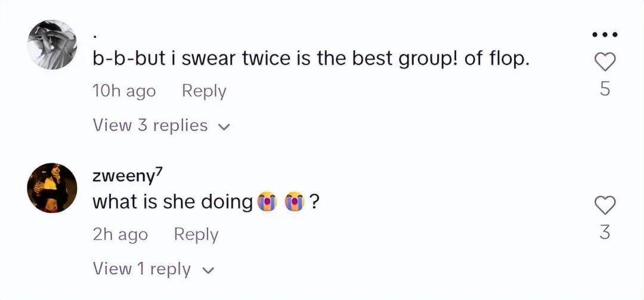Click the chevron beside View 3 replies
Viewport: 644px width, 300px height.
224,126
